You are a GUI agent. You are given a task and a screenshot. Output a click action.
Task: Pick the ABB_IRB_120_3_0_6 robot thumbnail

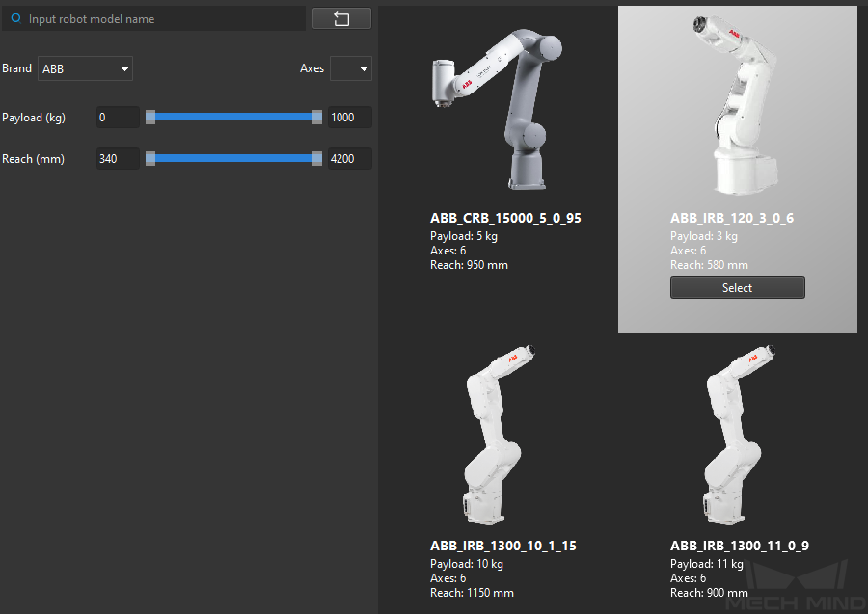pos(737,104)
